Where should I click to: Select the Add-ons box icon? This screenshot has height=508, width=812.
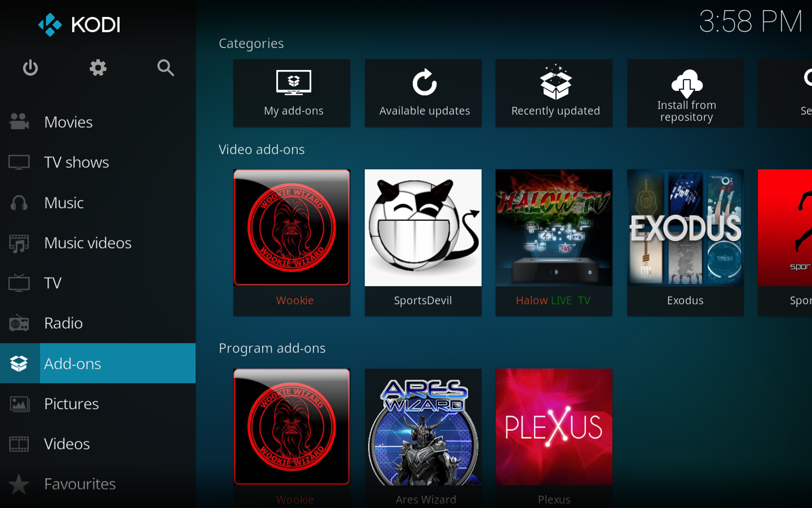pyautogui.click(x=19, y=363)
